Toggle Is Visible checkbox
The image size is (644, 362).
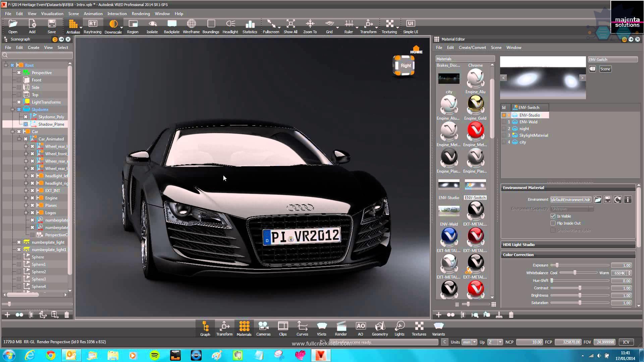pyautogui.click(x=552, y=216)
